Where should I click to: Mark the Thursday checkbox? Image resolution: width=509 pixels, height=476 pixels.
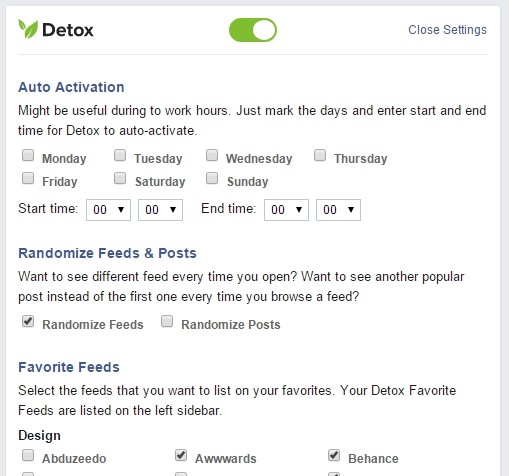(x=320, y=155)
